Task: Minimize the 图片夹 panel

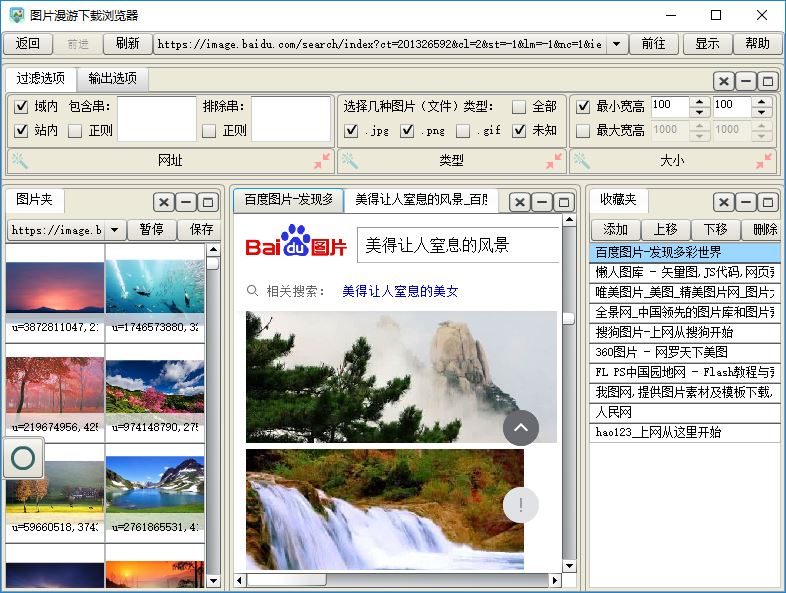Action: 186,203
